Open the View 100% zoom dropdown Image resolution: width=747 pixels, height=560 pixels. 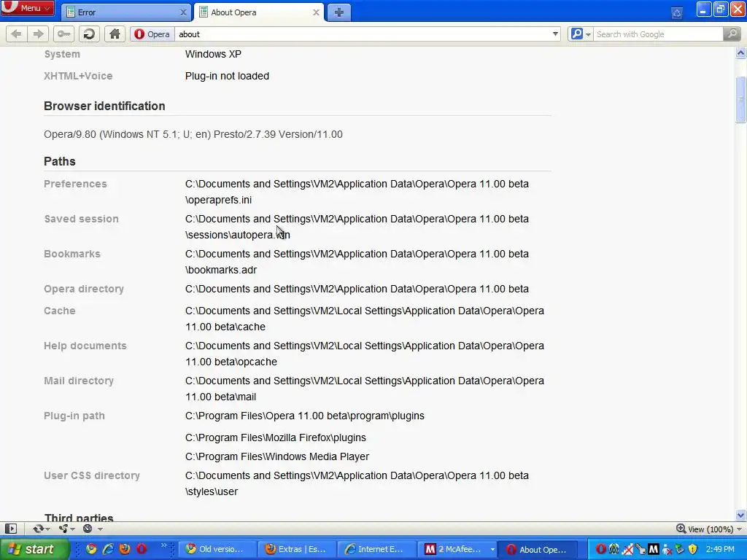[x=709, y=529]
